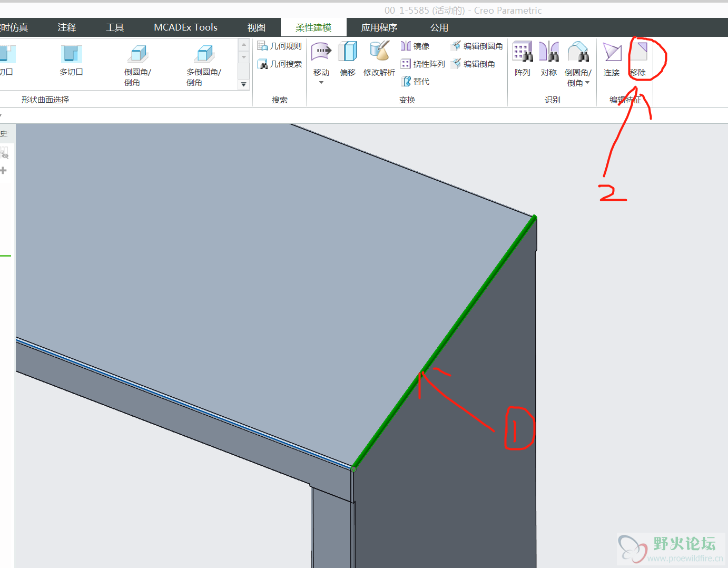Open the MCADEx Tools tab
This screenshot has width=728, height=568.
(x=185, y=27)
